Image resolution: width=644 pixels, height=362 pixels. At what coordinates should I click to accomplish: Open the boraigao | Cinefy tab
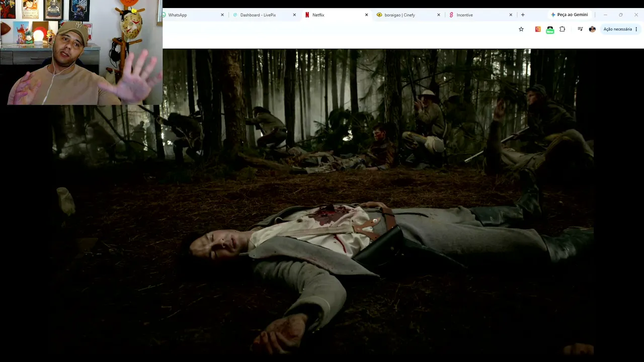(x=408, y=15)
